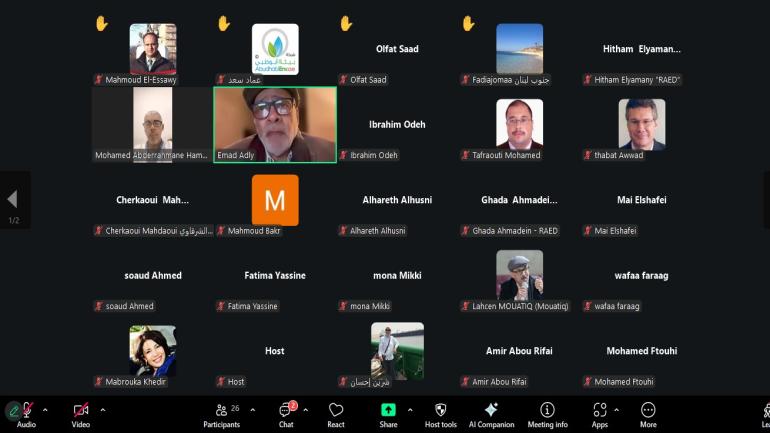Expand video options arrow next to Video

click(x=102, y=409)
